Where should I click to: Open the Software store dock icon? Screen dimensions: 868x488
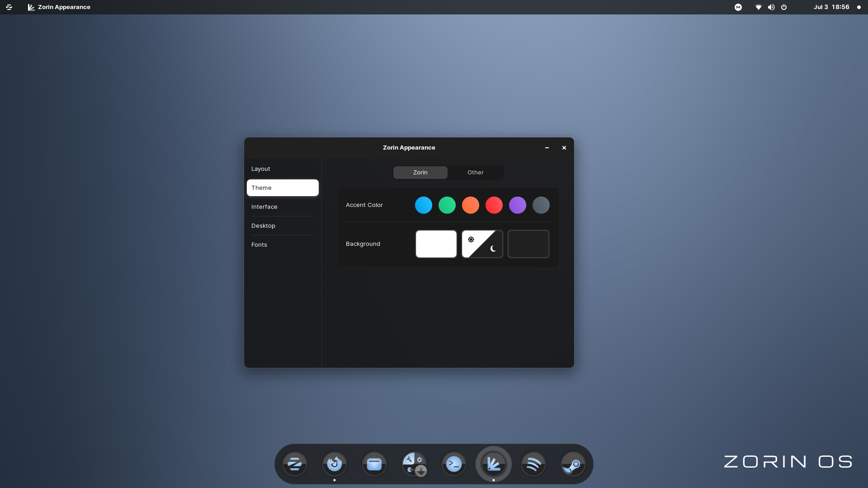(x=414, y=464)
